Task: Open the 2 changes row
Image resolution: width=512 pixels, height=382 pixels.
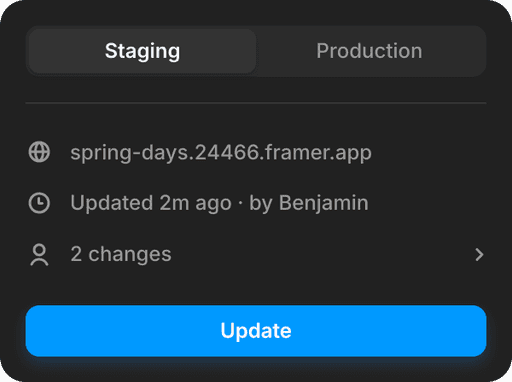Action: pos(256,255)
